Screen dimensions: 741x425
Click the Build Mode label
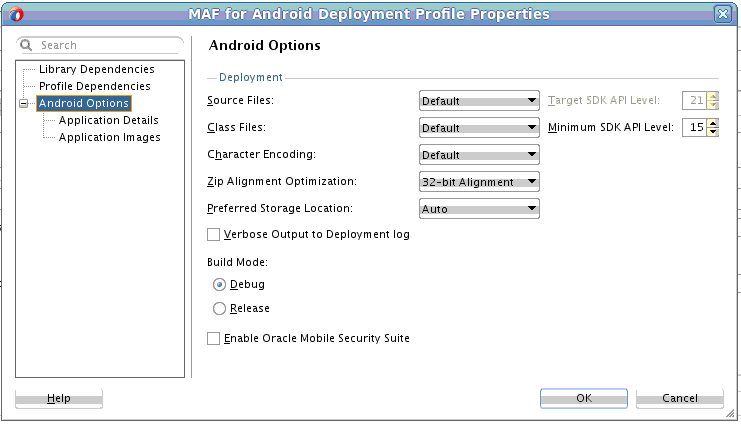click(237, 262)
